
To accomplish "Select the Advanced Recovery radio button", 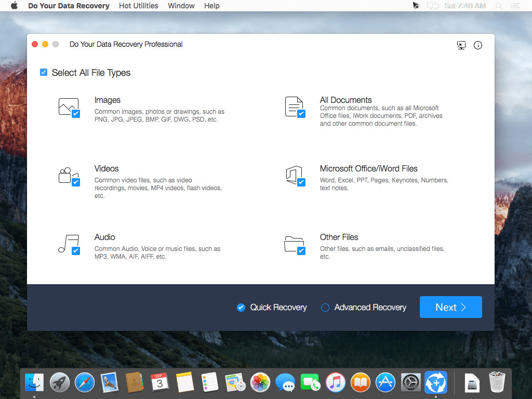I will pos(325,308).
